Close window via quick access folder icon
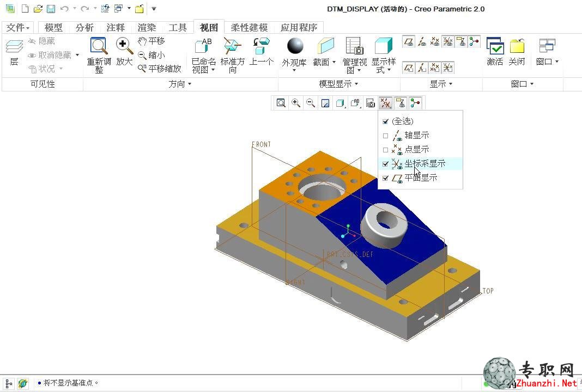 tap(140, 9)
